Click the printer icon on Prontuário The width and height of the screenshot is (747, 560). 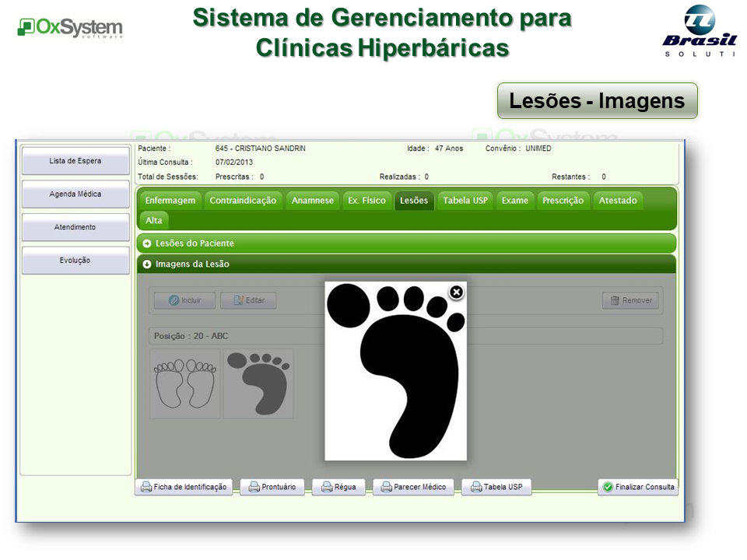(253, 487)
